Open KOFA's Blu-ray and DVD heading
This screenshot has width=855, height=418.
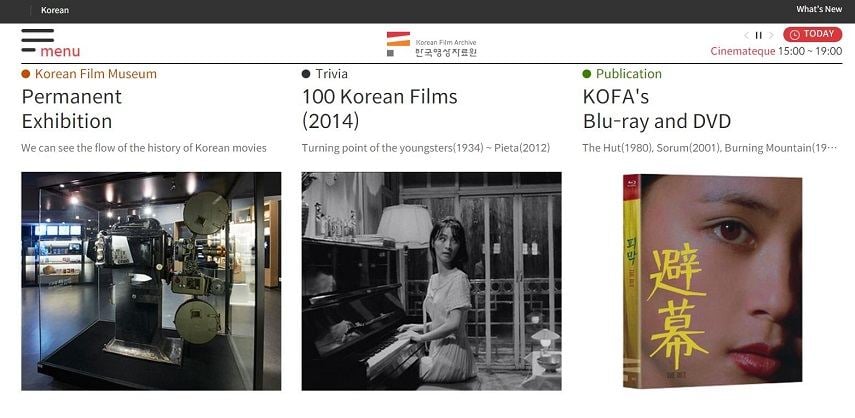pyautogui.click(x=657, y=108)
